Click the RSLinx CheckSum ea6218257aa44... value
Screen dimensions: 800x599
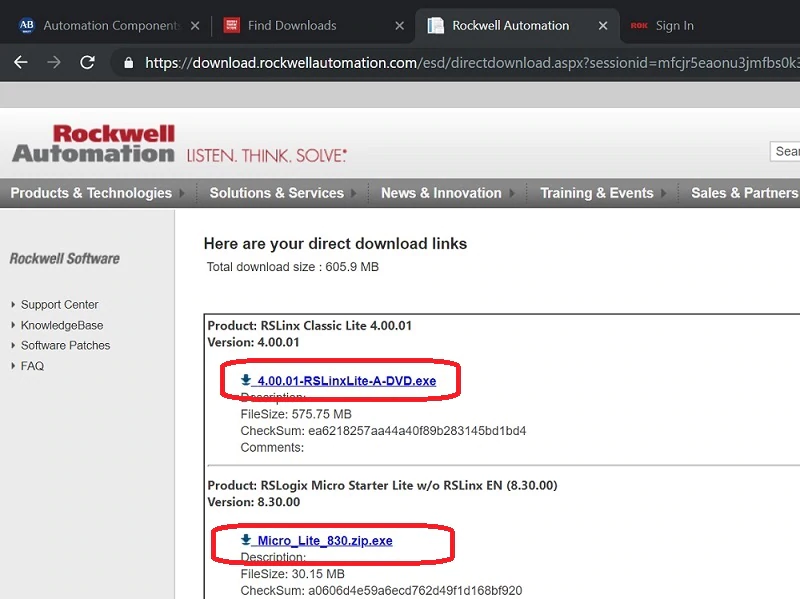(x=417, y=431)
